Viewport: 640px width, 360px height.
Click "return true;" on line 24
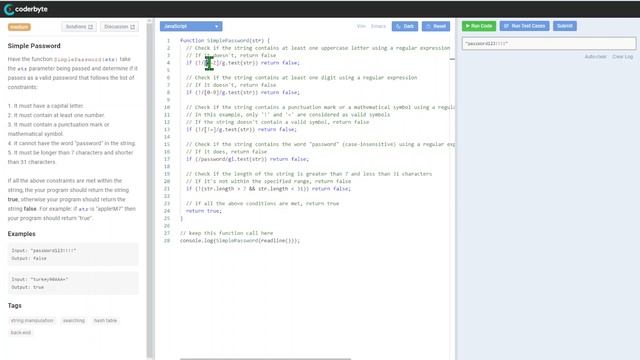coord(204,211)
